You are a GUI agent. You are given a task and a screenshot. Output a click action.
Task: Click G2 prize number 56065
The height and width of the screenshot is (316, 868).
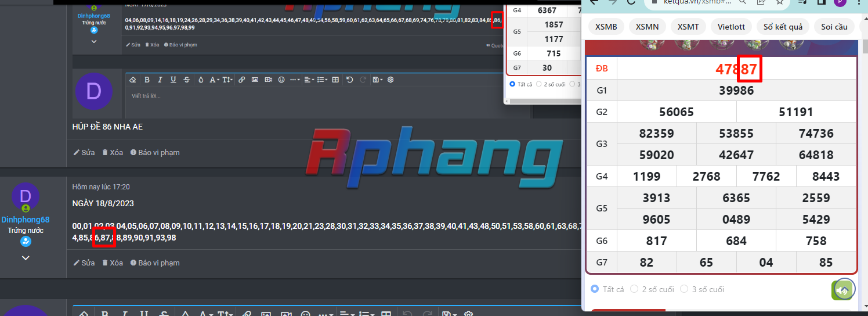coord(677,112)
